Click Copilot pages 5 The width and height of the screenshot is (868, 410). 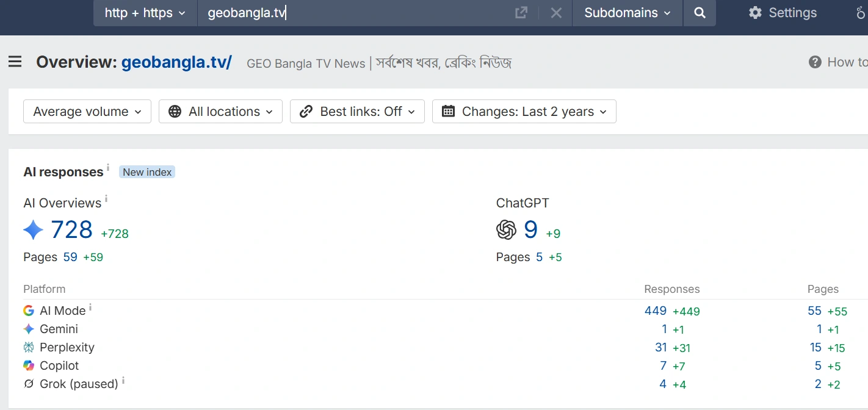818,365
